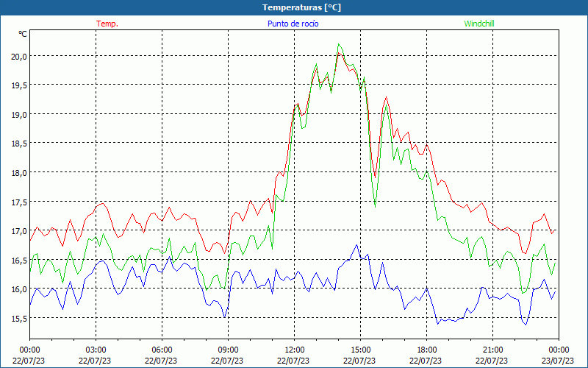The width and height of the screenshot is (588, 368).
Task: Click the 18,0 value on the y-axis
Action: point(19,173)
